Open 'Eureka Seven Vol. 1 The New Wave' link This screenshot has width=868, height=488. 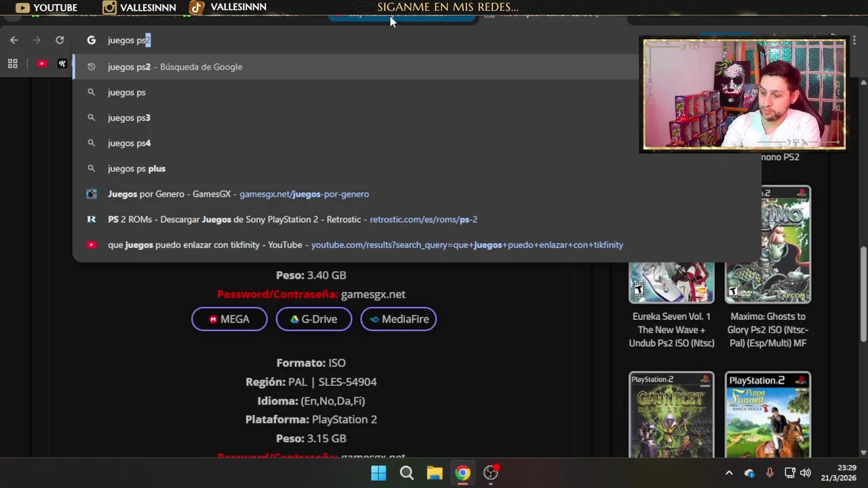(671, 330)
